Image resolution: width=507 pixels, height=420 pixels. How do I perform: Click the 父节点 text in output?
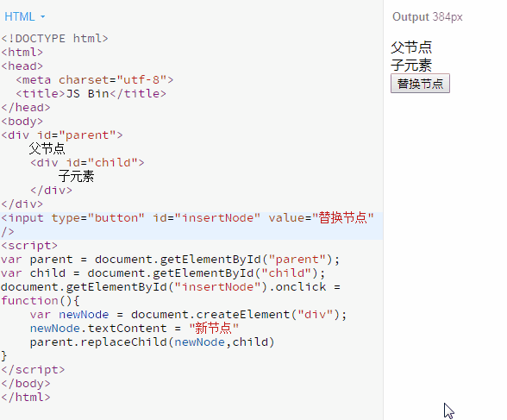[x=411, y=47]
